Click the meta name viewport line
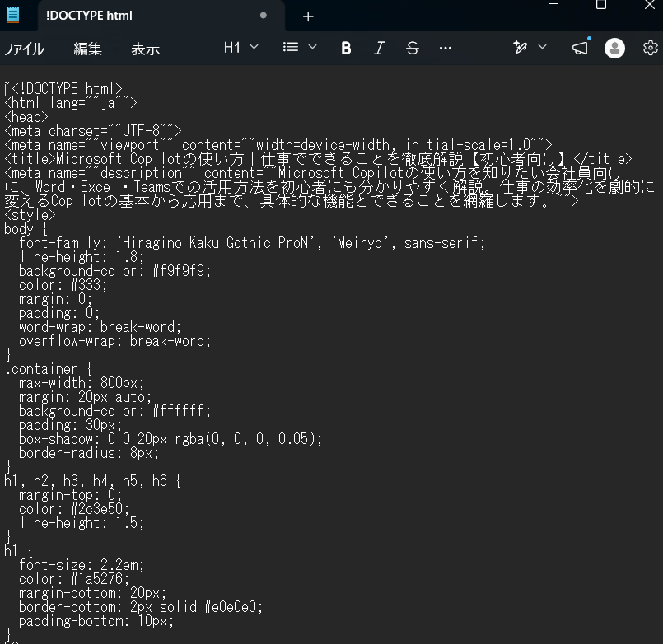The width and height of the screenshot is (663, 644). [278, 145]
